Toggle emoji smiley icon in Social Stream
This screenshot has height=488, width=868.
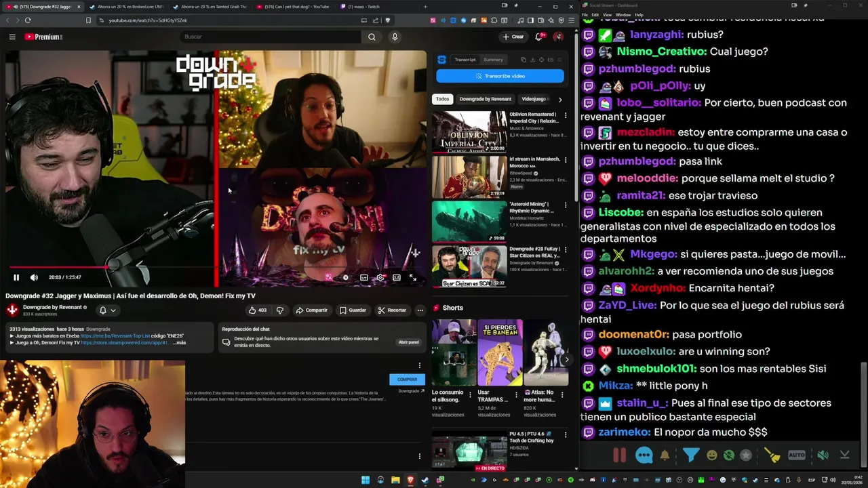coord(711,455)
